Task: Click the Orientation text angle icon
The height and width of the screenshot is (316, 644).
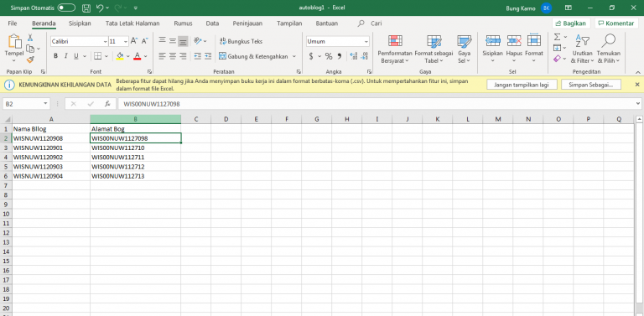Action: 198,41
